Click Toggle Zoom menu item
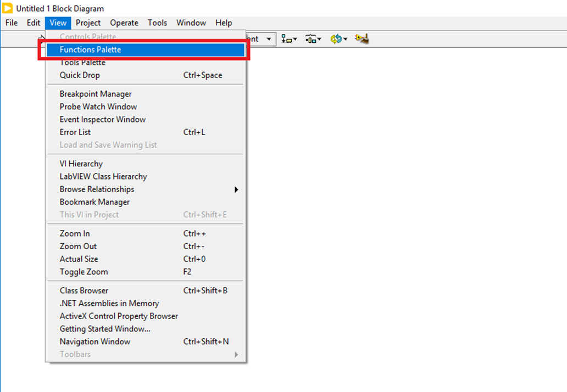The width and height of the screenshot is (567, 392). [84, 272]
